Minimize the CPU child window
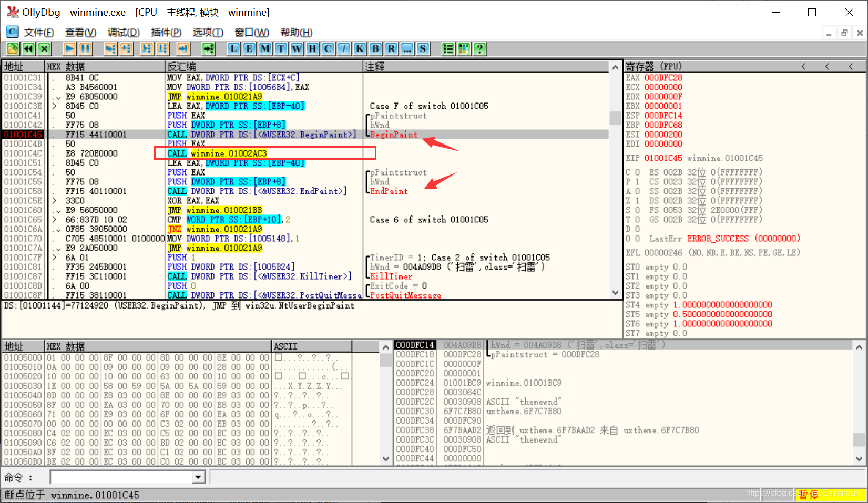This screenshot has height=503, width=868. pyautogui.click(x=829, y=33)
